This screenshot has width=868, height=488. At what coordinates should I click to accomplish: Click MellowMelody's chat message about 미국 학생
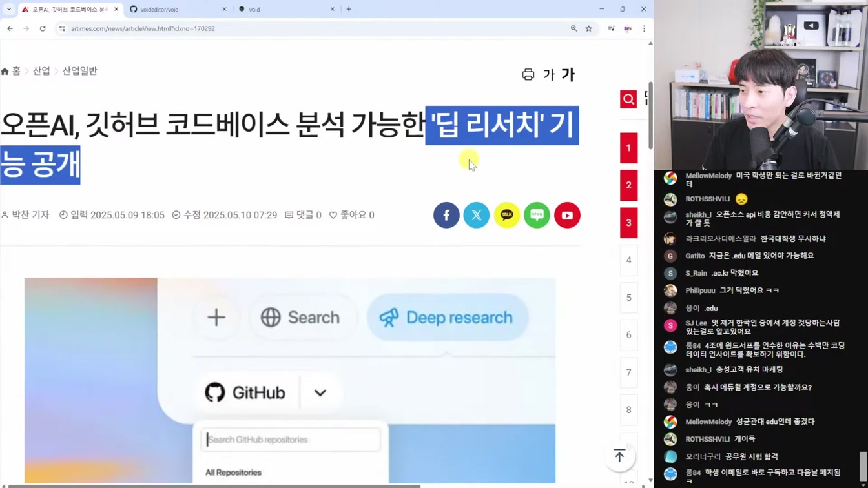[x=763, y=179]
